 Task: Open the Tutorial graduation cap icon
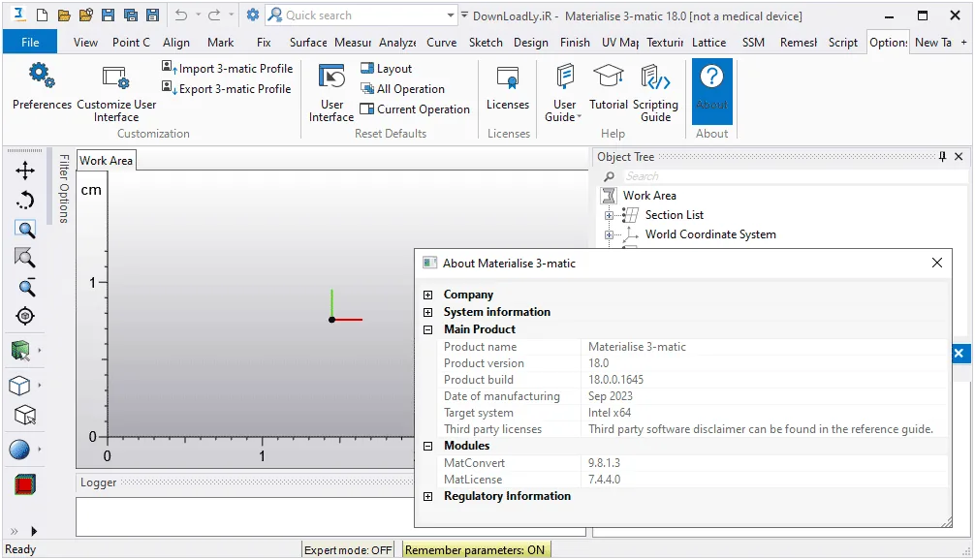point(608,76)
